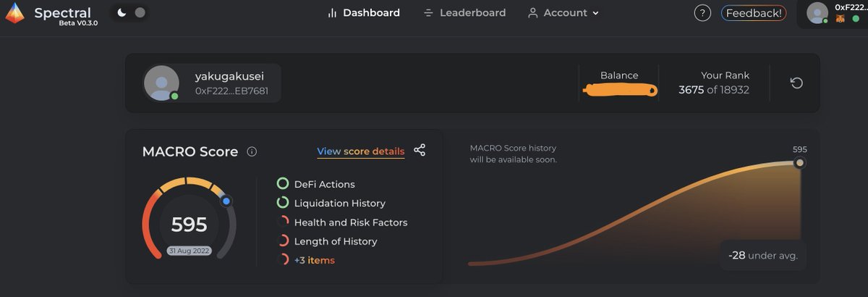Click the 595 score value in gauge
This screenshot has height=297, width=868.
pyautogui.click(x=190, y=225)
